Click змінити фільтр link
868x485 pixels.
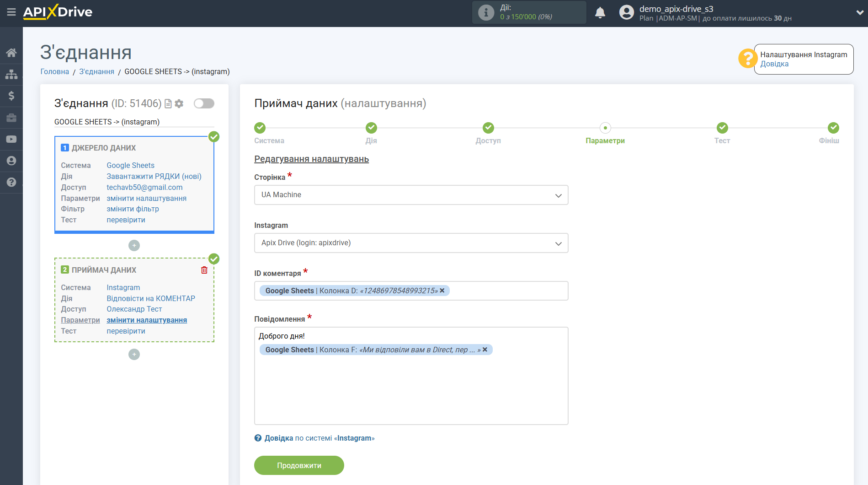point(133,209)
